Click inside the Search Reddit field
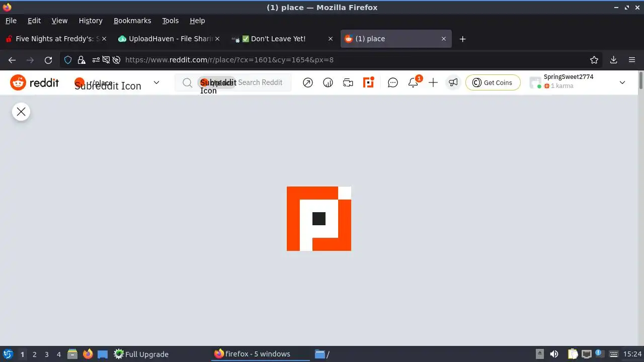Screen dimensions: 644x362 point(233,82)
